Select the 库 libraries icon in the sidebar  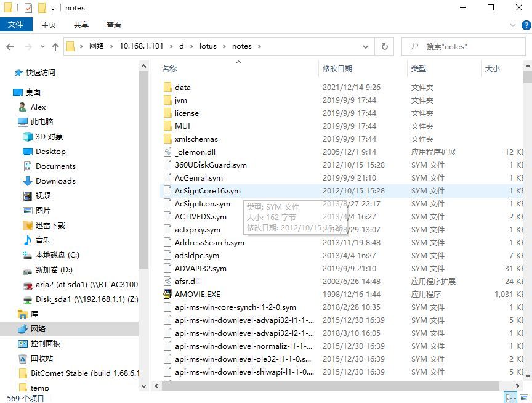pos(22,314)
